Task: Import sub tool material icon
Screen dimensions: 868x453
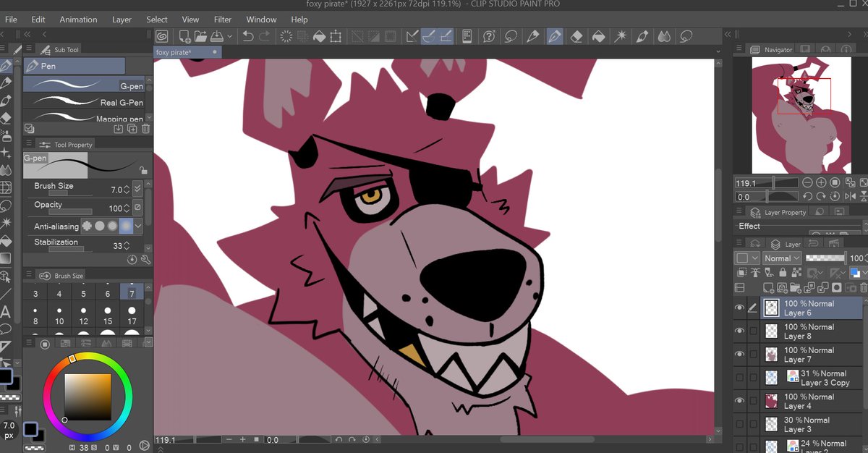Action: point(118,129)
